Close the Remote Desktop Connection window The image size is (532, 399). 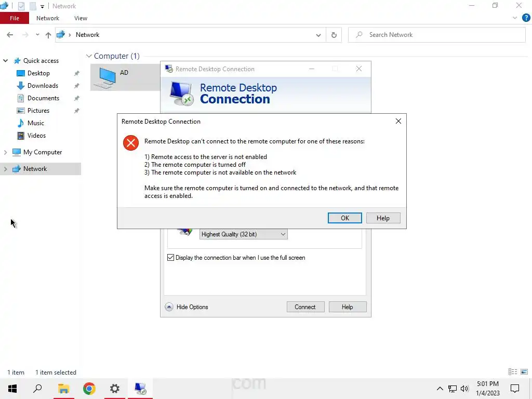click(359, 69)
